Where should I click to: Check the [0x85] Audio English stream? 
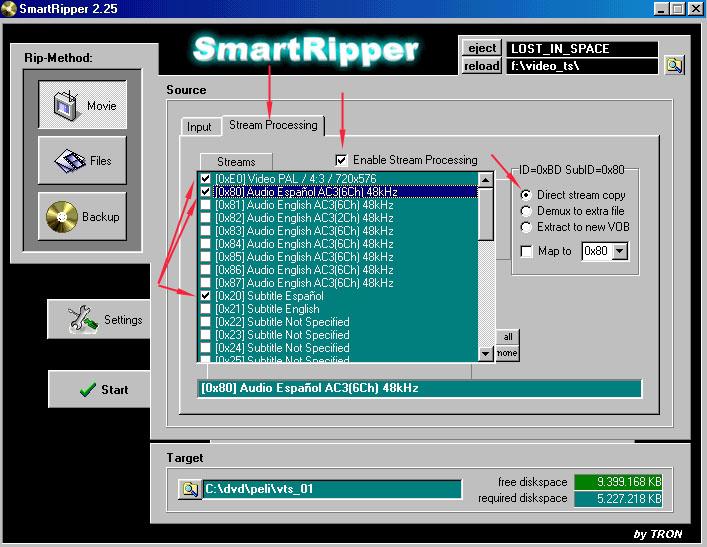click(206, 257)
